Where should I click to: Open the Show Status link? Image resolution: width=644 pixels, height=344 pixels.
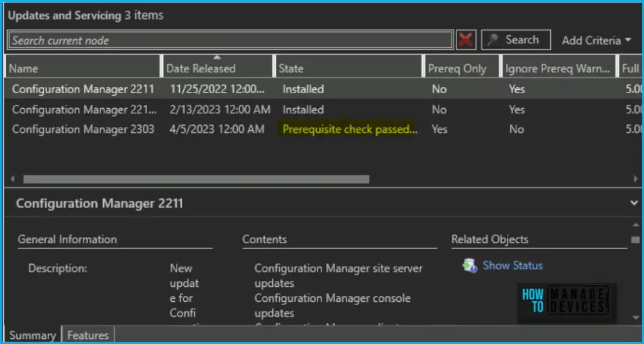coord(512,265)
